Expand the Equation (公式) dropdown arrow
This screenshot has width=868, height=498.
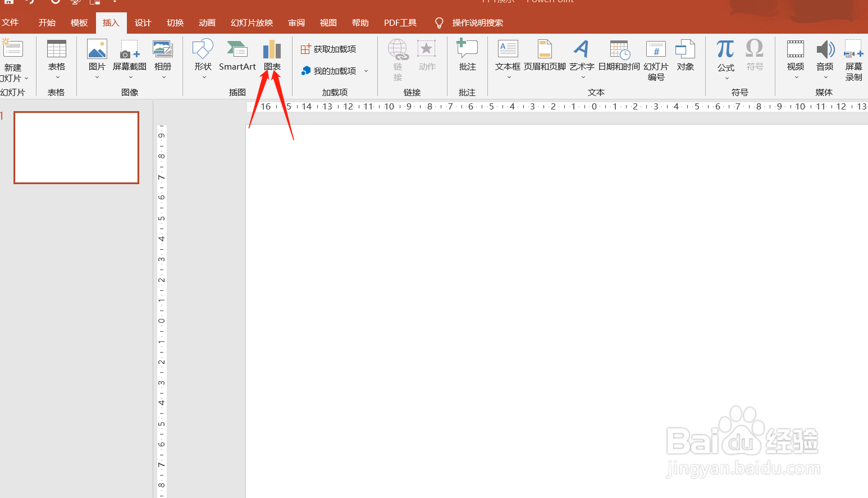pyautogui.click(x=727, y=78)
